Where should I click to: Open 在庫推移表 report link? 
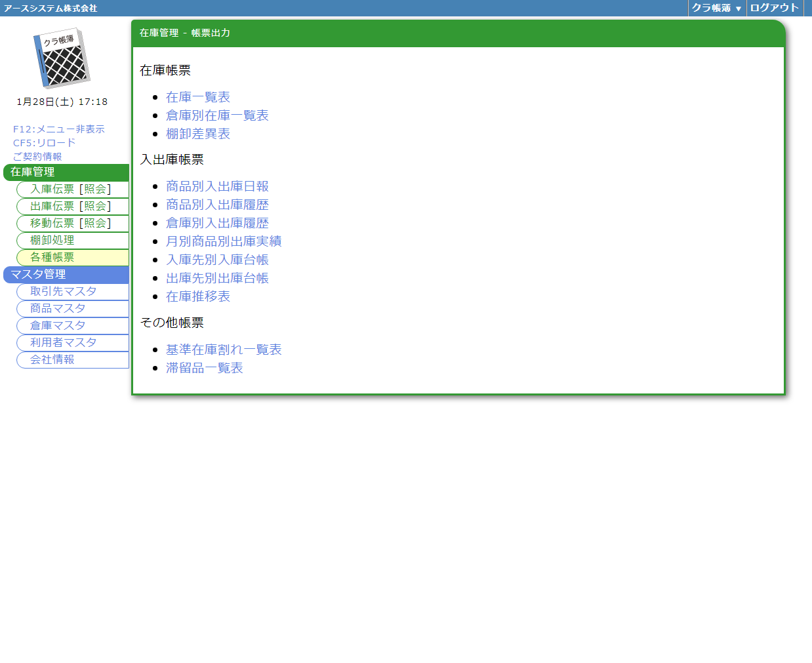(x=198, y=296)
